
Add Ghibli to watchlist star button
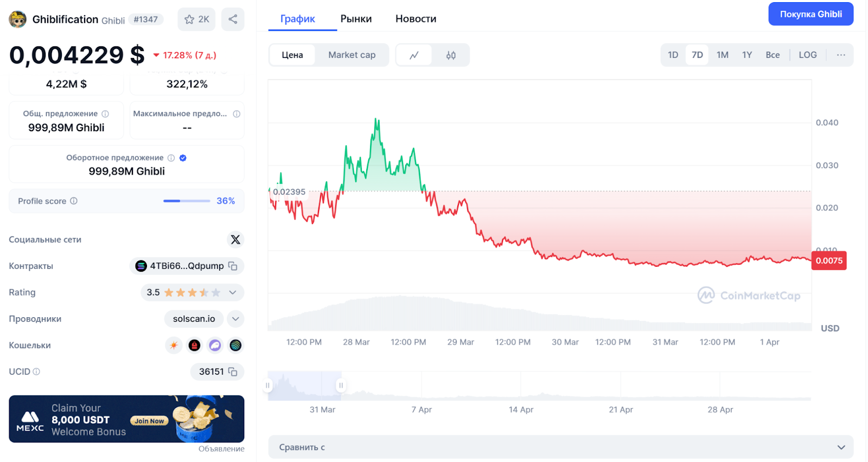(x=196, y=20)
